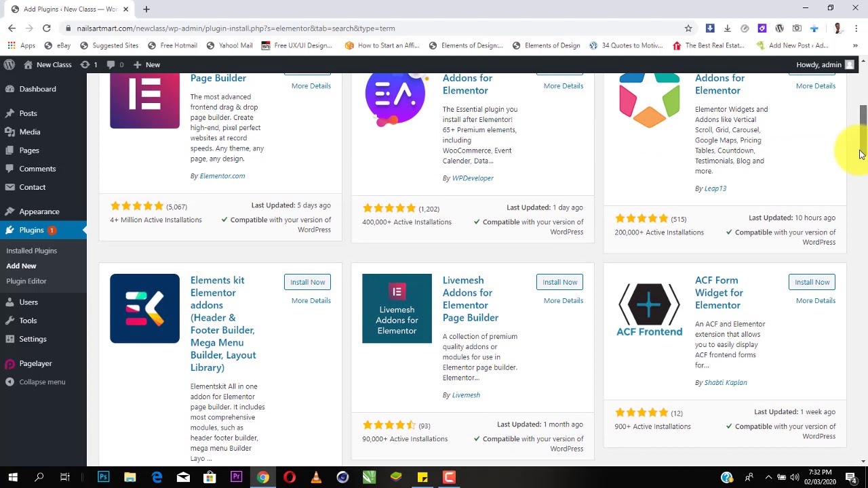Click the WordPress logo in admin bar

tap(9, 64)
